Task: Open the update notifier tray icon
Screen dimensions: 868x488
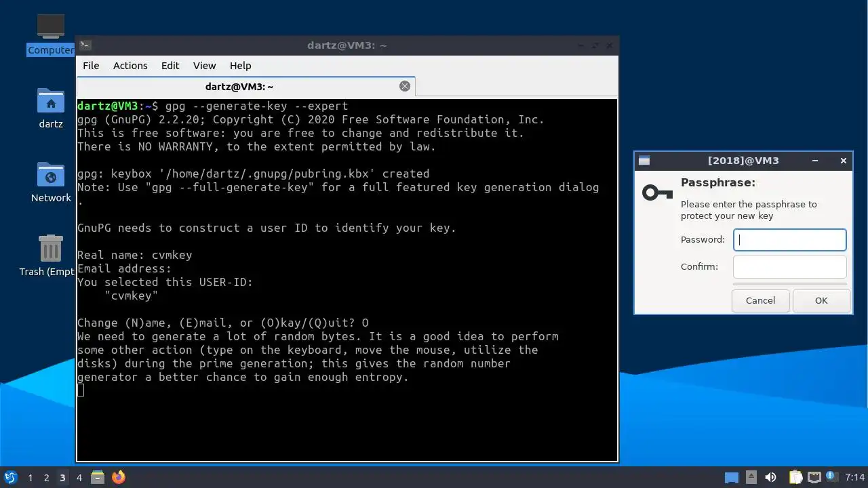Action: click(831, 476)
